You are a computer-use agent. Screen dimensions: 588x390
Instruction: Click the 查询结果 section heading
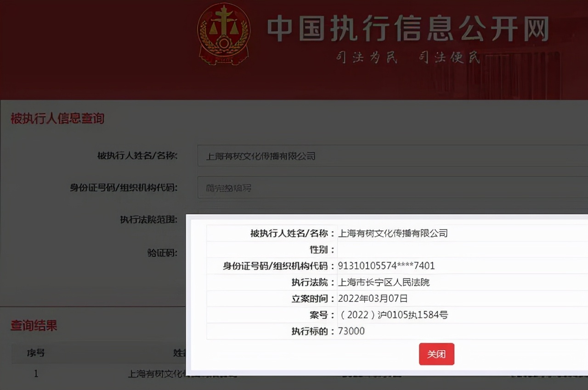pos(34,326)
